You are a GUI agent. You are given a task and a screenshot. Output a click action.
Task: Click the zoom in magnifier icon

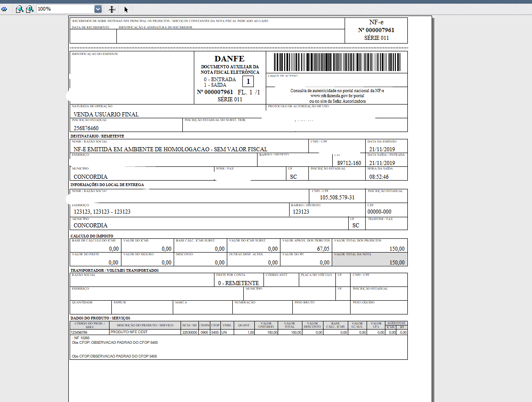(30, 9)
